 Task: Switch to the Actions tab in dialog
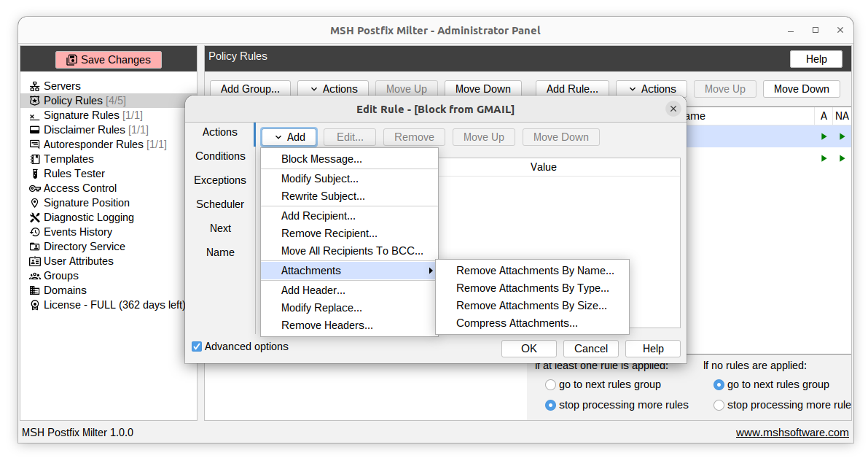(x=220, y=132)
